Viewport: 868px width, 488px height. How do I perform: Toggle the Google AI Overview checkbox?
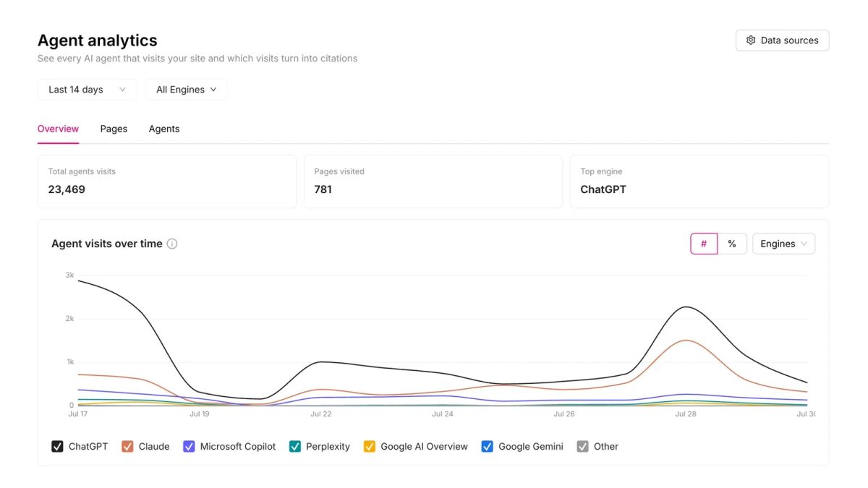pyautogui.click(x=370, y=446)
